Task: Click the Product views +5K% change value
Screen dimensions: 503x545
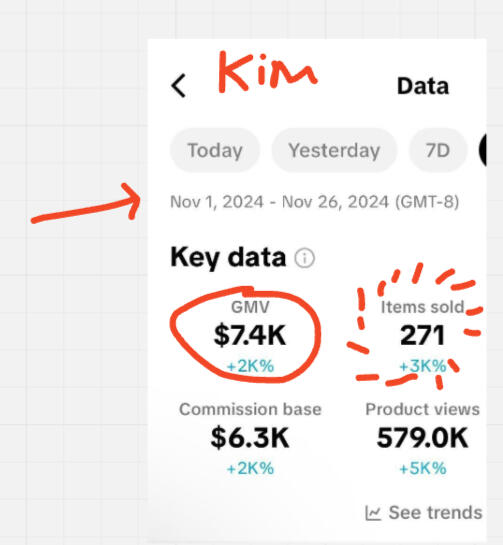Action: (x=422, y=469)
